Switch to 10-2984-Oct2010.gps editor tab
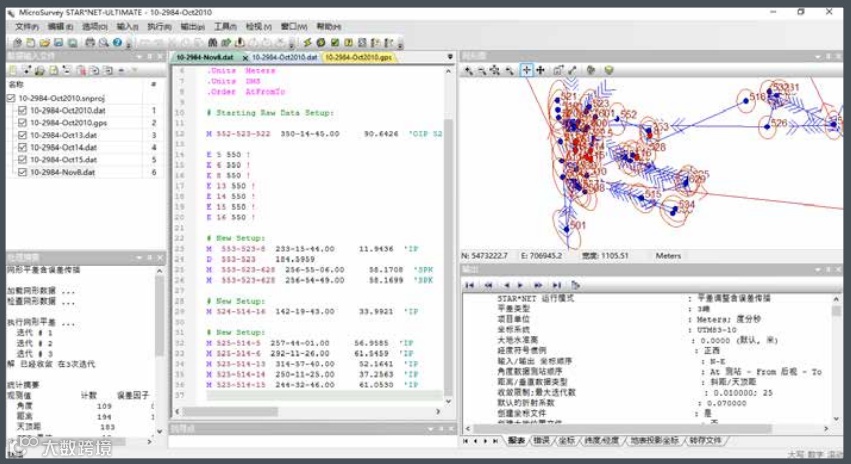Image resolution: width=851 pixels, height=464 pixels. pyautogui.click(x=358, y=57)
